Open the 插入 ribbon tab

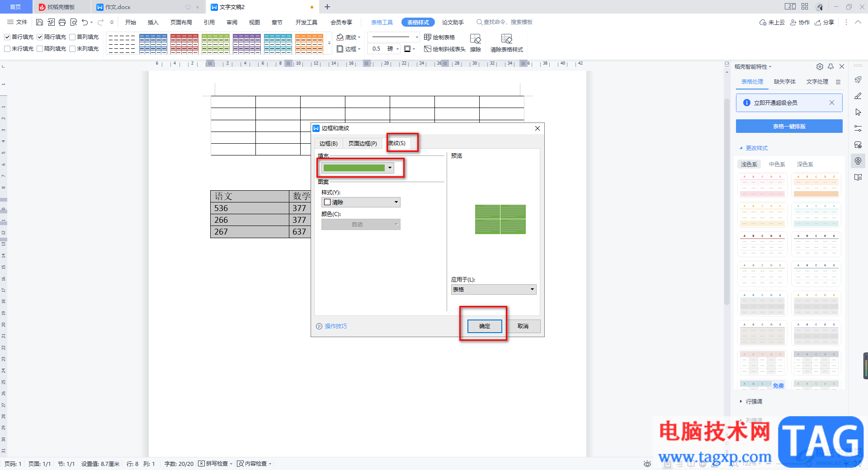153,22
